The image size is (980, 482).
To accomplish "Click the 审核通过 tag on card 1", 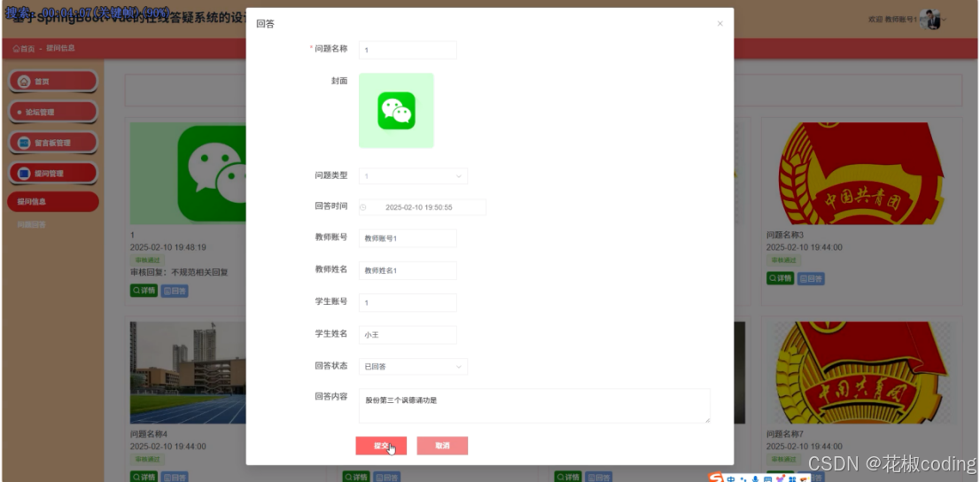I will pos(147,260).
